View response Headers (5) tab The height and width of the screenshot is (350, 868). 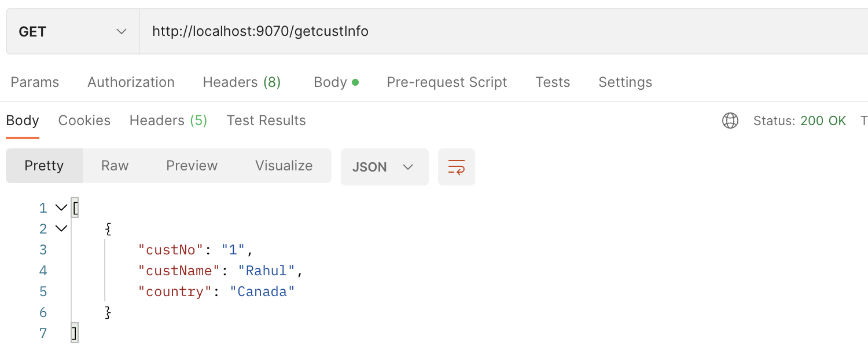(x=168, y=121)
